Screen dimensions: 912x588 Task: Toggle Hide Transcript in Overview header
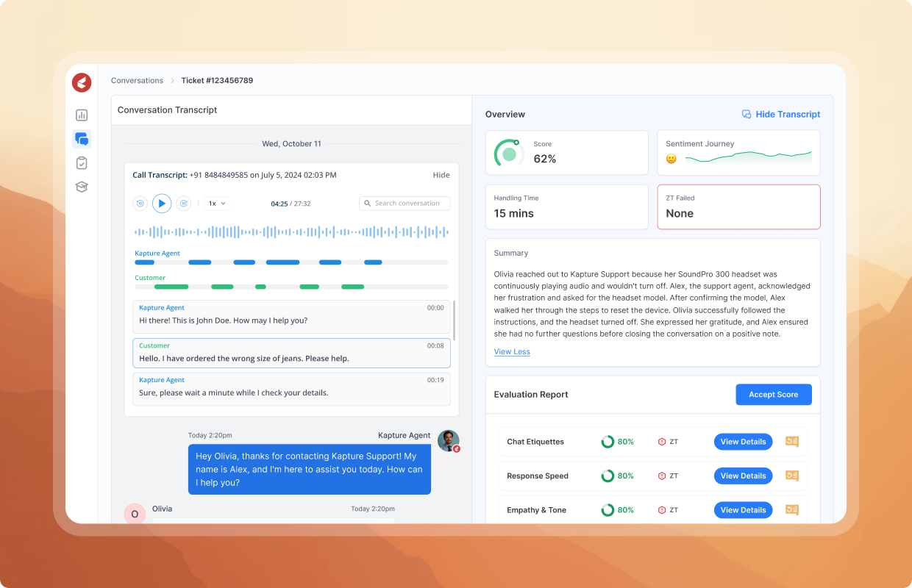click(781, 115)
